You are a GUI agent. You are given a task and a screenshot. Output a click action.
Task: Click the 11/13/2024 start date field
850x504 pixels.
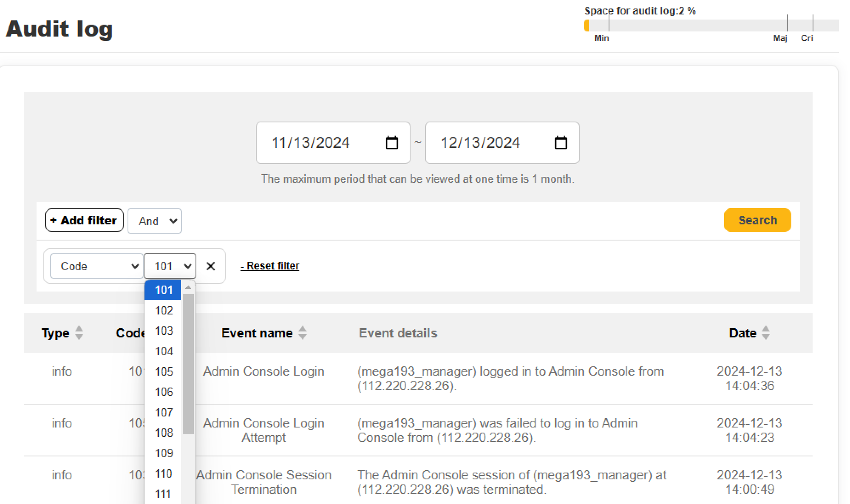click(x=311, y=143)
